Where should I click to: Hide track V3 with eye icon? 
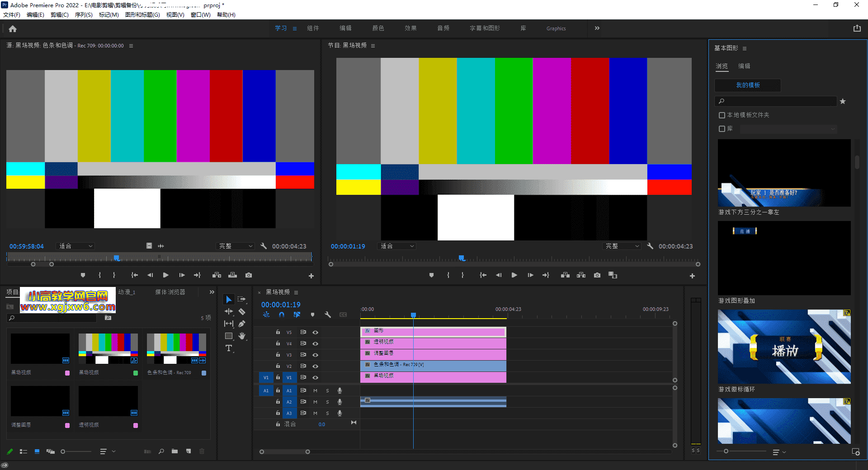click(316, 355)
